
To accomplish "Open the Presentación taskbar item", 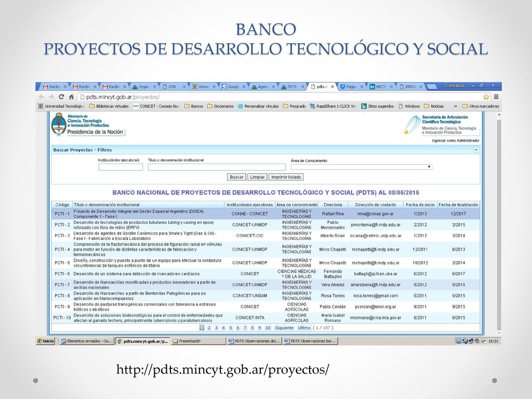I will coord(198,341).
